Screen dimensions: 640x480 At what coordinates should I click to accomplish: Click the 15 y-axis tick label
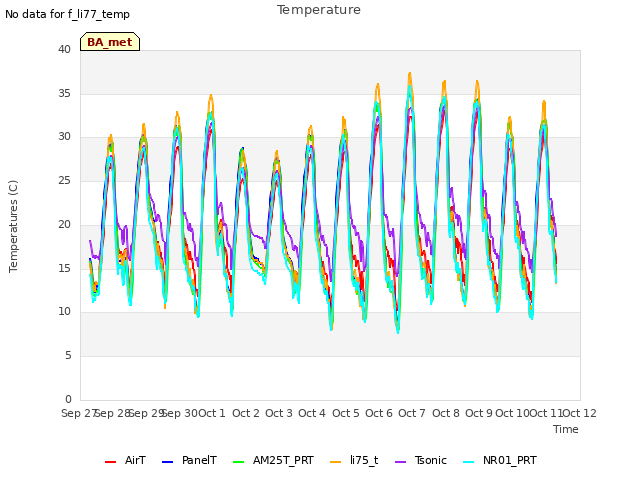[64, 268]
